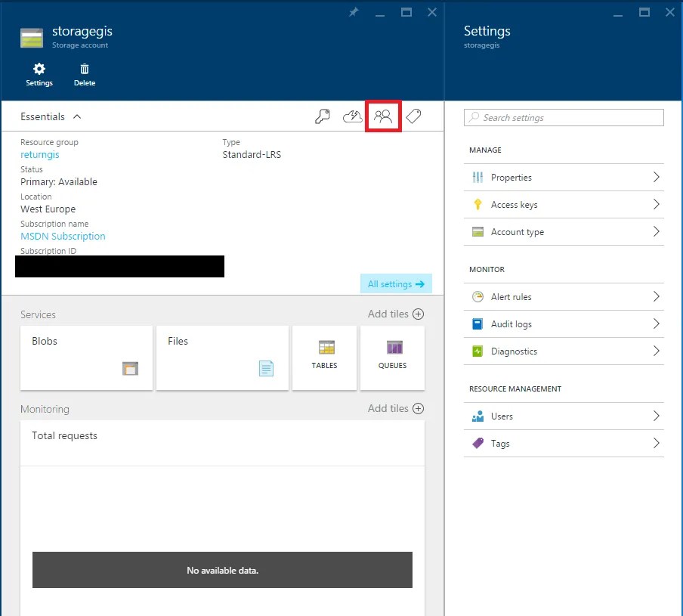Click plus icon beside Services Add tiles
This screenshot has height=616, width=683.
pos(418,314)
